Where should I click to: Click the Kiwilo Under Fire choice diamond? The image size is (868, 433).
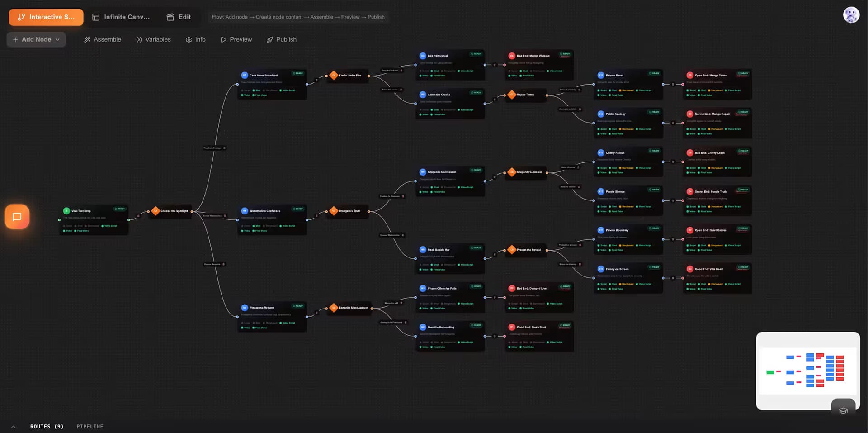pyautogui.click(x=334, y=76)
